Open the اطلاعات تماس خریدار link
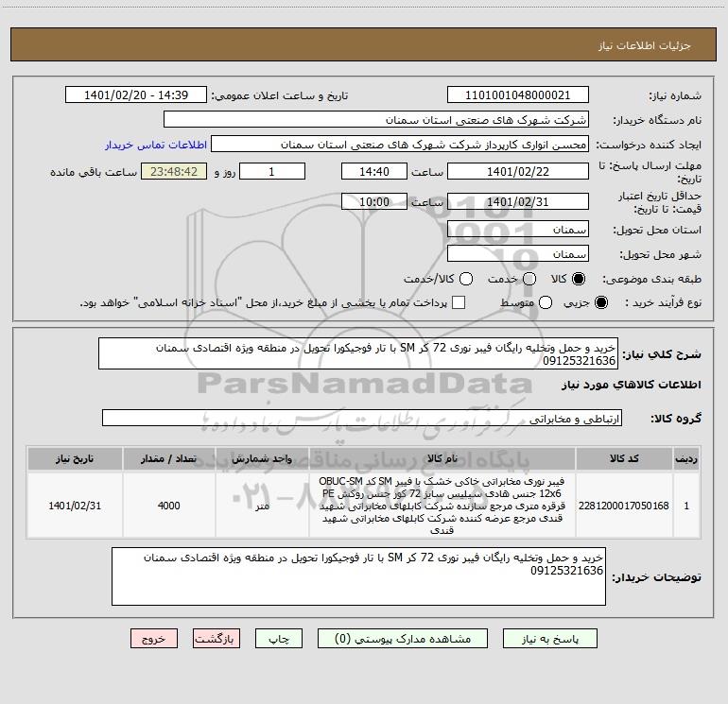Viewport: 728px width, 704px height. pyautogui.click(x=156, y=145)
